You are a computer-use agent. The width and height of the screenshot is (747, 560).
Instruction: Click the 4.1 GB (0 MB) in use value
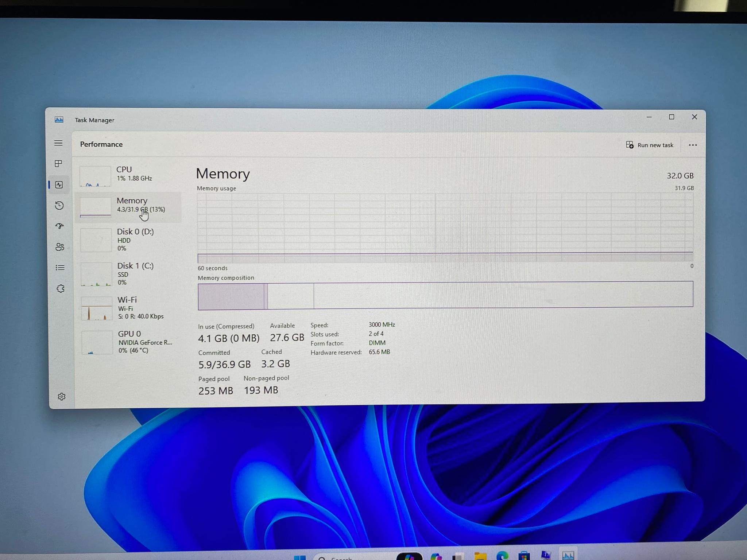click(229, 338)
